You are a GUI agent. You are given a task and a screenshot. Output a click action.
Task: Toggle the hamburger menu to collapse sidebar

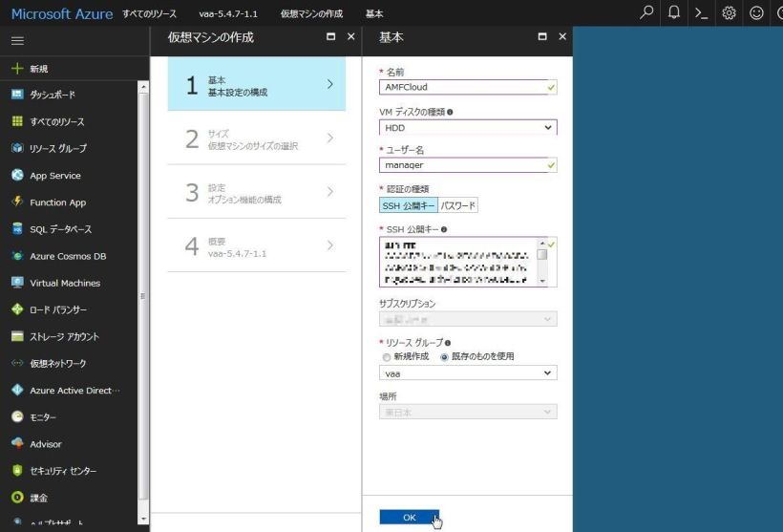[17, 41]
